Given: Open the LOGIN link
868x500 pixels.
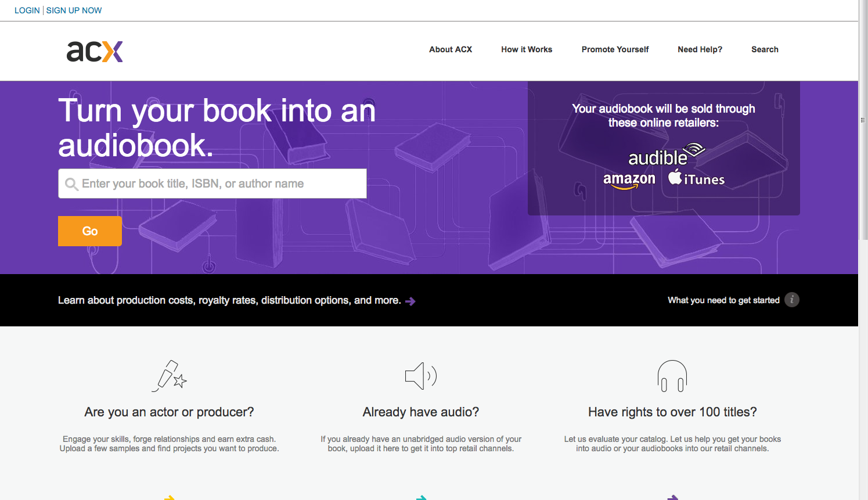Looking at the screenshot, I should 27,10.
